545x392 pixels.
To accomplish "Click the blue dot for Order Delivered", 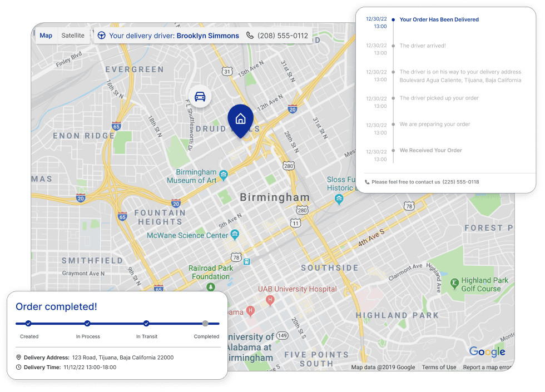I will [x=393, y=20].
